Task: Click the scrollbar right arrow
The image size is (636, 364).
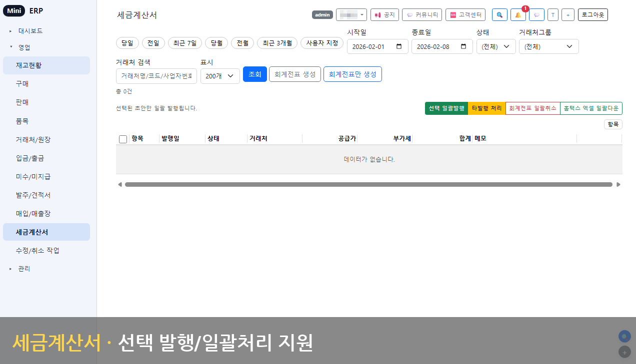Action: click(618, 184)
